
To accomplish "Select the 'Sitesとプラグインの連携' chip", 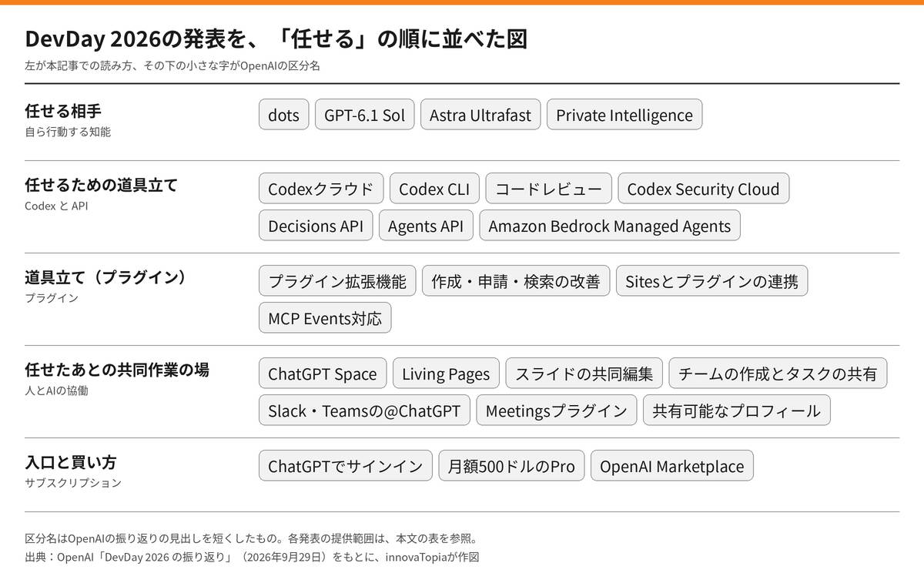I will [x=711, y=281].
